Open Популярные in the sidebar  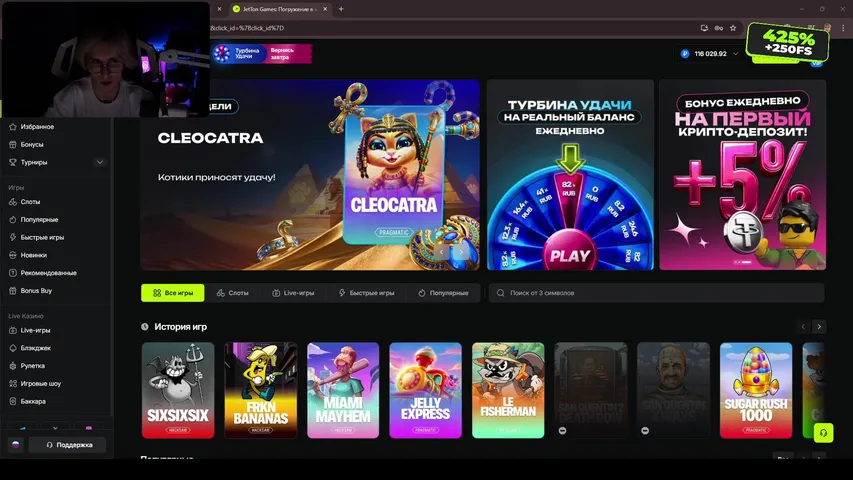click(39, 220)
